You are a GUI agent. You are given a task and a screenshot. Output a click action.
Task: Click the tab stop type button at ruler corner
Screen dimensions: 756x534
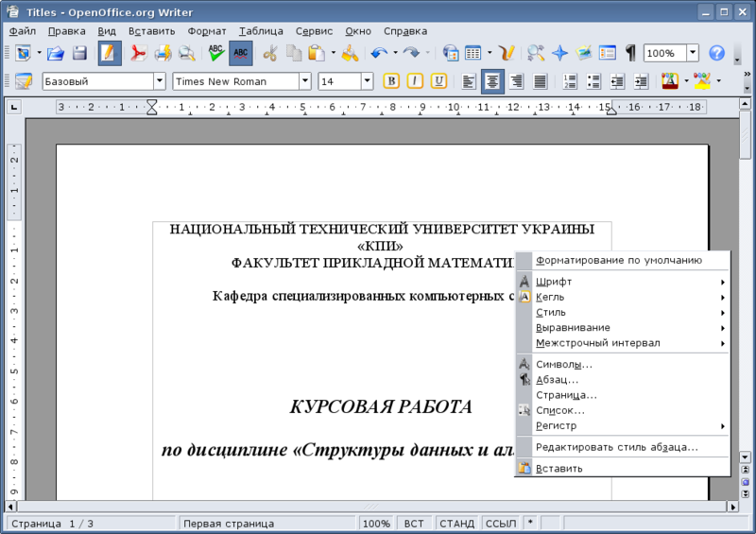[14, 107]
